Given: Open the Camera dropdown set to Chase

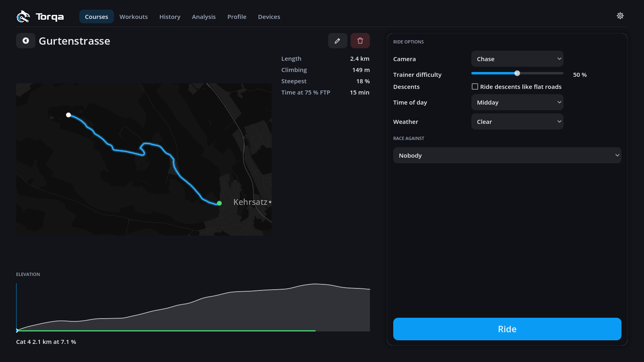Looking at the screenshot, I should pyautogui.click(x=517, y=59).
